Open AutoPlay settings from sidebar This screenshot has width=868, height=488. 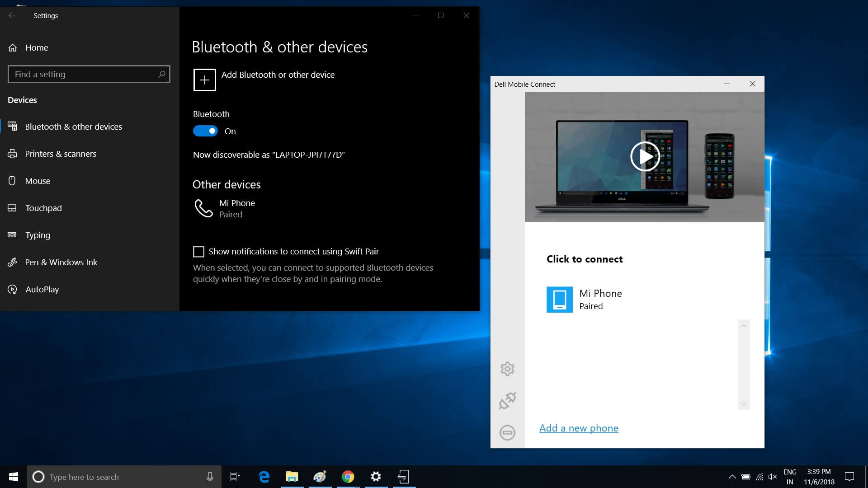(x=41, y=289)
